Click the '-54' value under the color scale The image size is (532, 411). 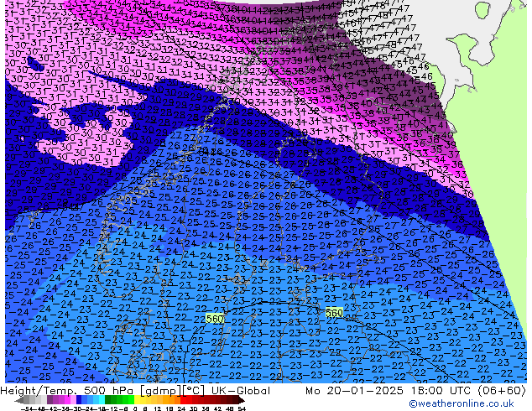[27, 408]
